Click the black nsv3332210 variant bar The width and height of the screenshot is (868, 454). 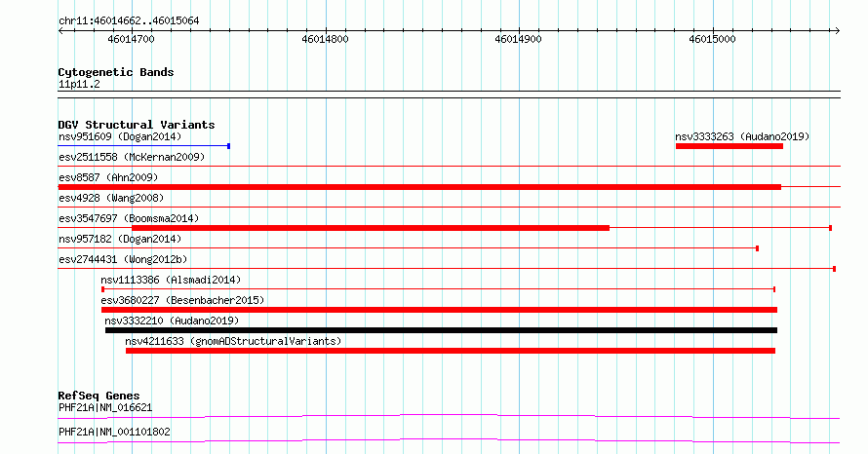441,330
